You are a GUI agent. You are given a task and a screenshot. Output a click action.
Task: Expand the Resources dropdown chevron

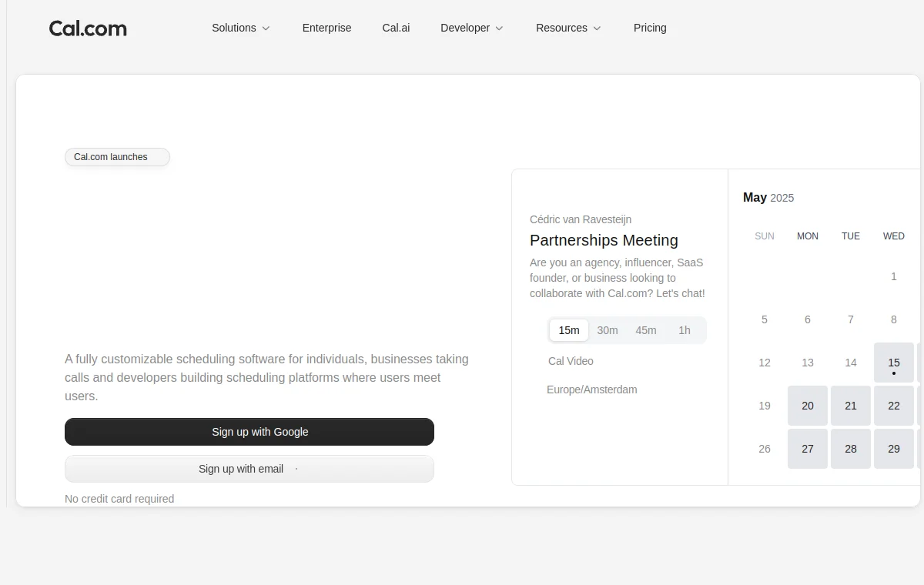597,28
